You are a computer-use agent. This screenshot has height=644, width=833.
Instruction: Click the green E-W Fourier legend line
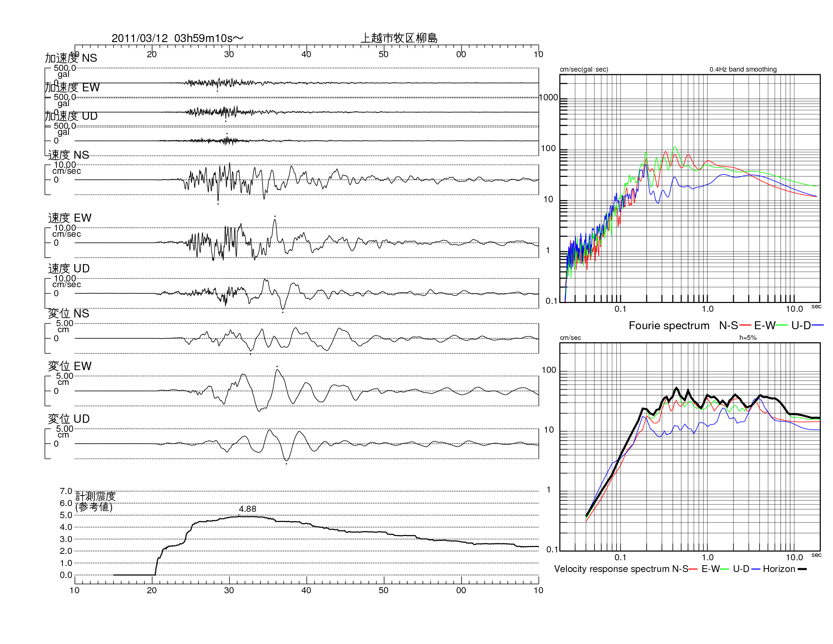pyautogui.click(x=781, y=325)
